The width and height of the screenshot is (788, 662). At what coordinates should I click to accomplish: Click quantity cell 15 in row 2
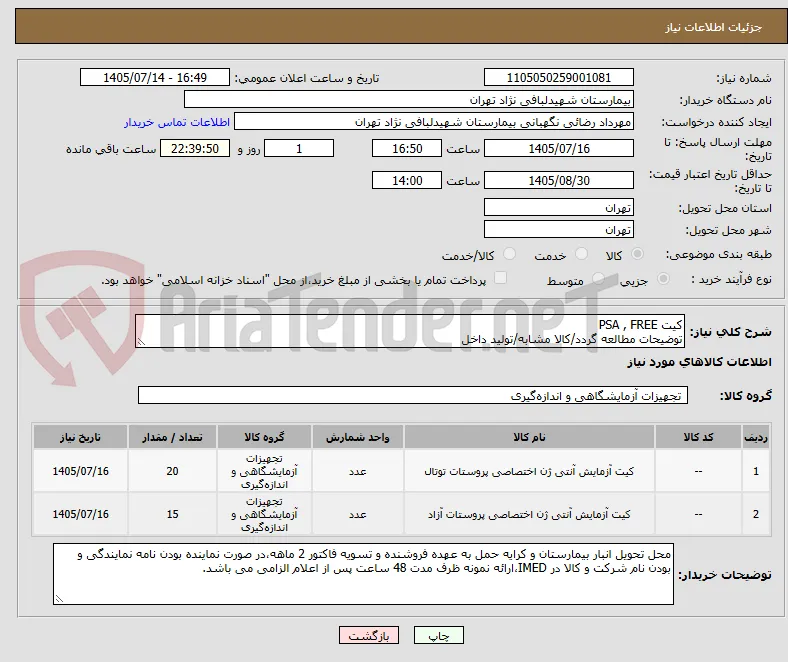(x=172, y=514)
